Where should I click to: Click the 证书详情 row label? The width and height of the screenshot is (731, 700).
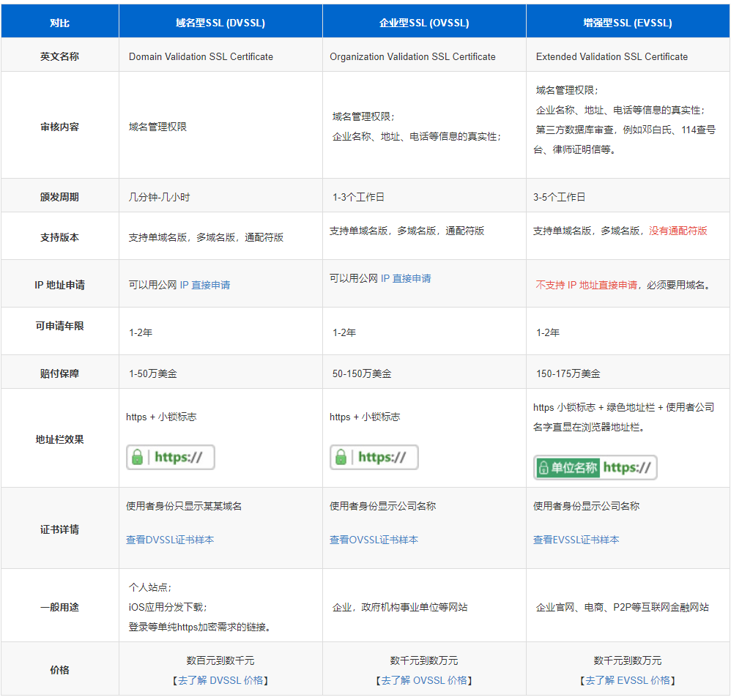[x=59, y=529]
